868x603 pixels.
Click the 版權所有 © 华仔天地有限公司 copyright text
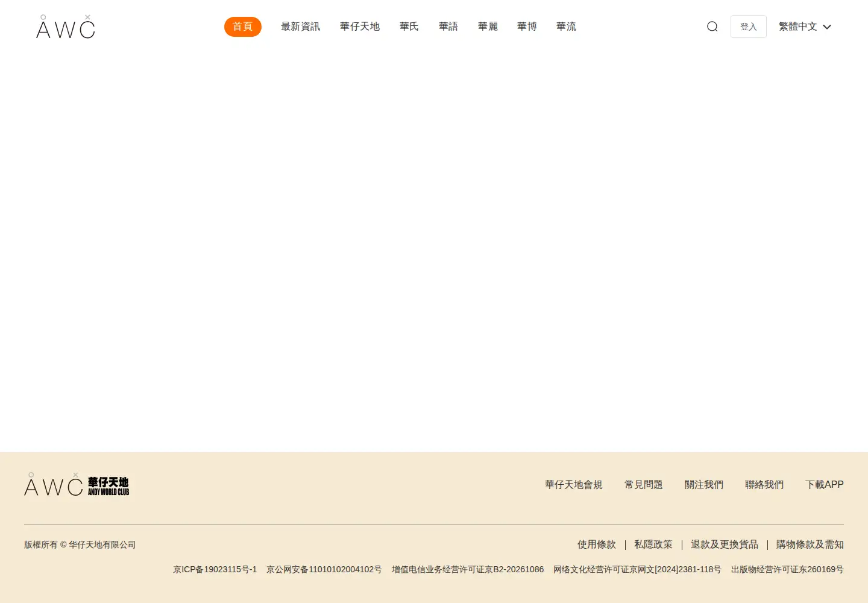click(80, 545)
